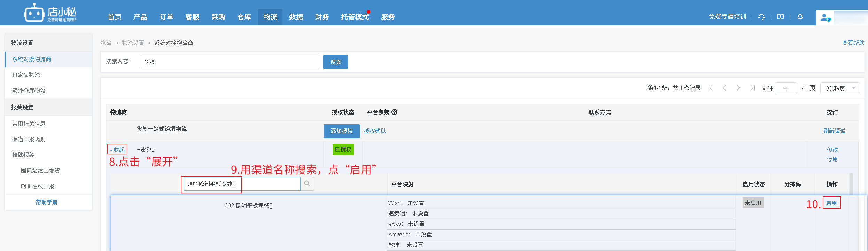This screenshot has width=868, height=251.
Task: Open the 订单 menu in top navigation
Action: [x=166, y=17]
